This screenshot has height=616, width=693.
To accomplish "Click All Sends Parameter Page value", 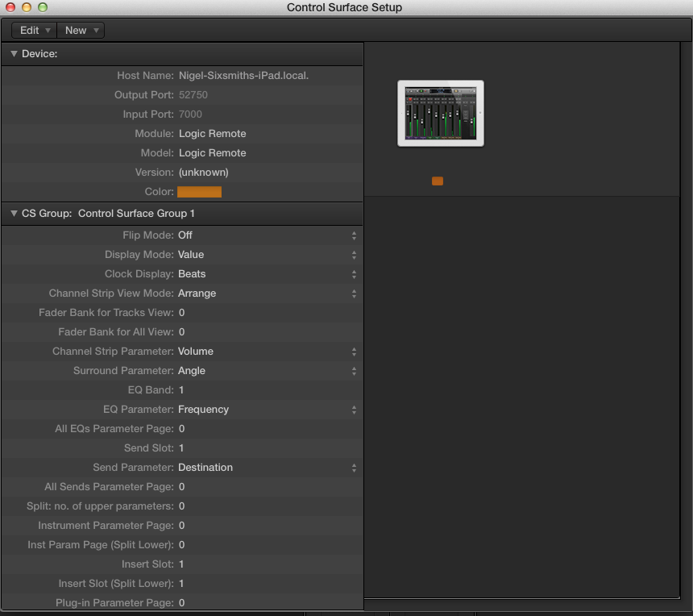I will tap(181, 487).
